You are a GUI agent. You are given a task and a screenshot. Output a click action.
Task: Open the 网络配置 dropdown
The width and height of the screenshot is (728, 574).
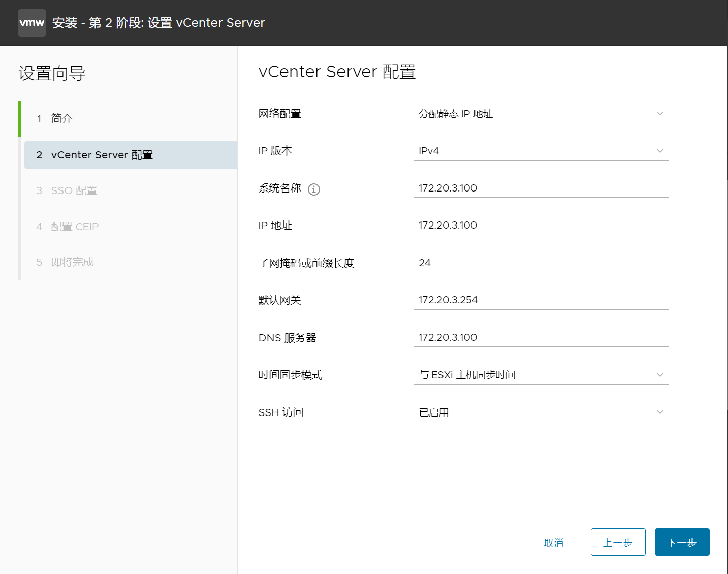pyautogui.click(x=541, y=114)
